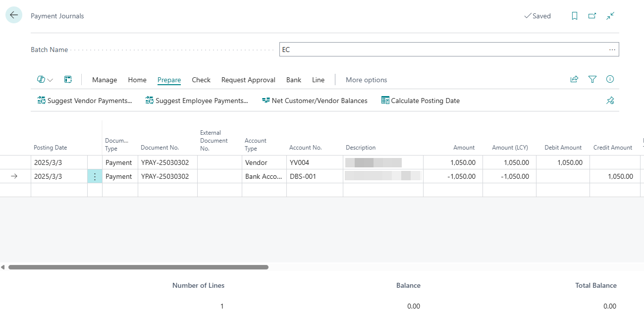
Task: Go back using the arrow icon
Action: pyautogui.click(x=14, y=15)
